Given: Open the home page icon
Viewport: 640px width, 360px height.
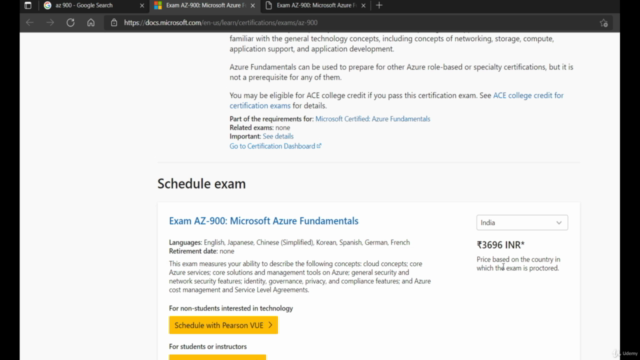Looking at the screenshot, I should pos(91,22).
